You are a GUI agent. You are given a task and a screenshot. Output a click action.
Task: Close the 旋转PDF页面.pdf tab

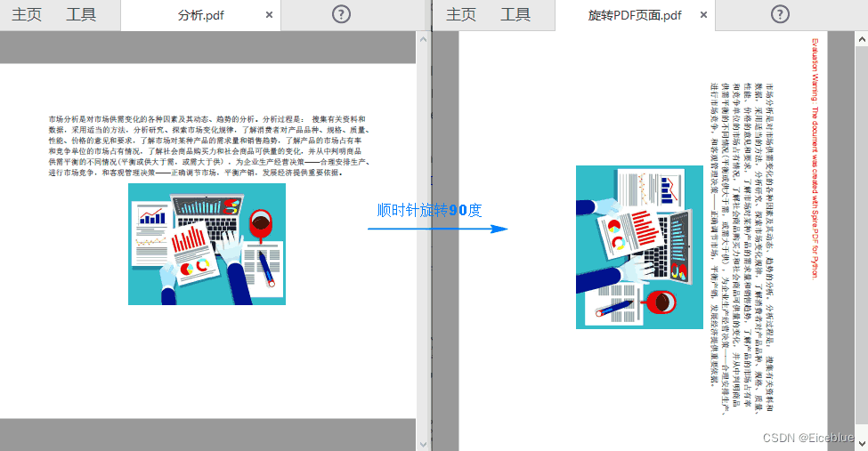[x=703, y=15]
